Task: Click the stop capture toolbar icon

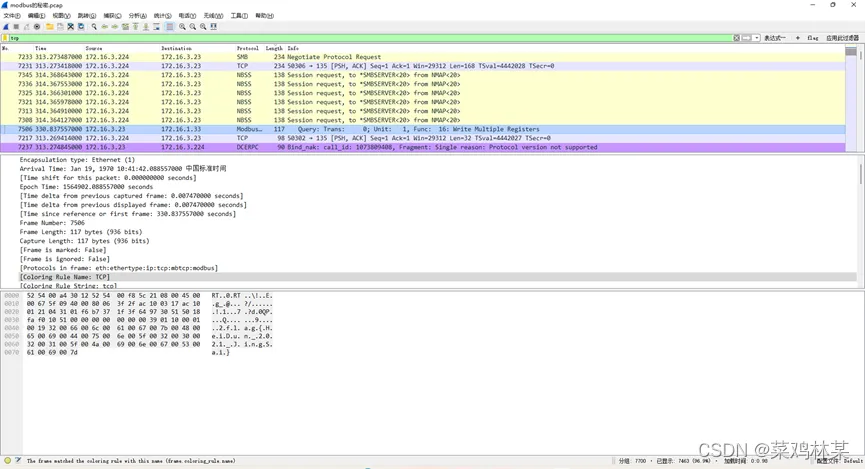Action: [15, 27]
